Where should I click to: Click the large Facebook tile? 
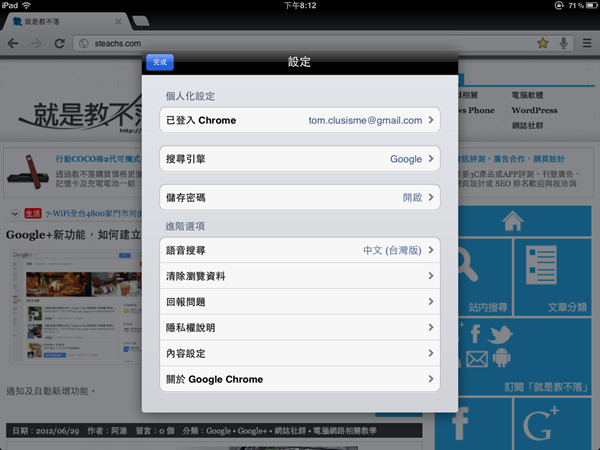coord(474,424)
